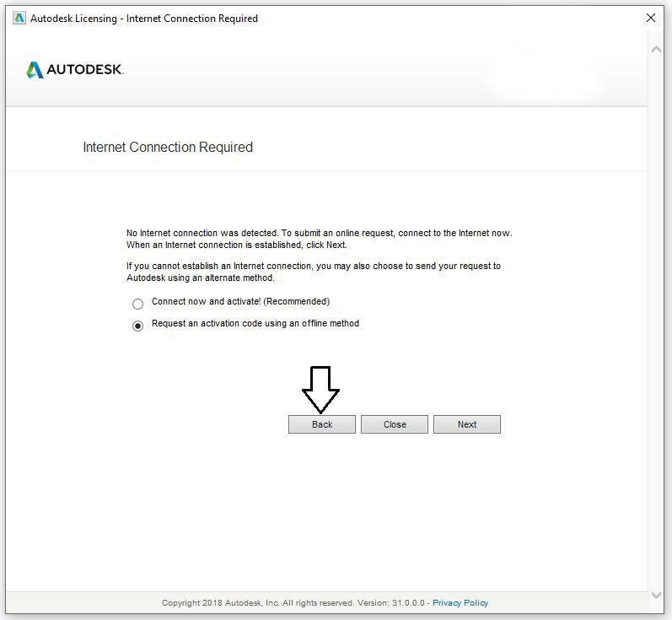The width and height of the screenshot is (672, 620).
Task: Select Connect now and activate radio button
Action: (x=137, y=304)
